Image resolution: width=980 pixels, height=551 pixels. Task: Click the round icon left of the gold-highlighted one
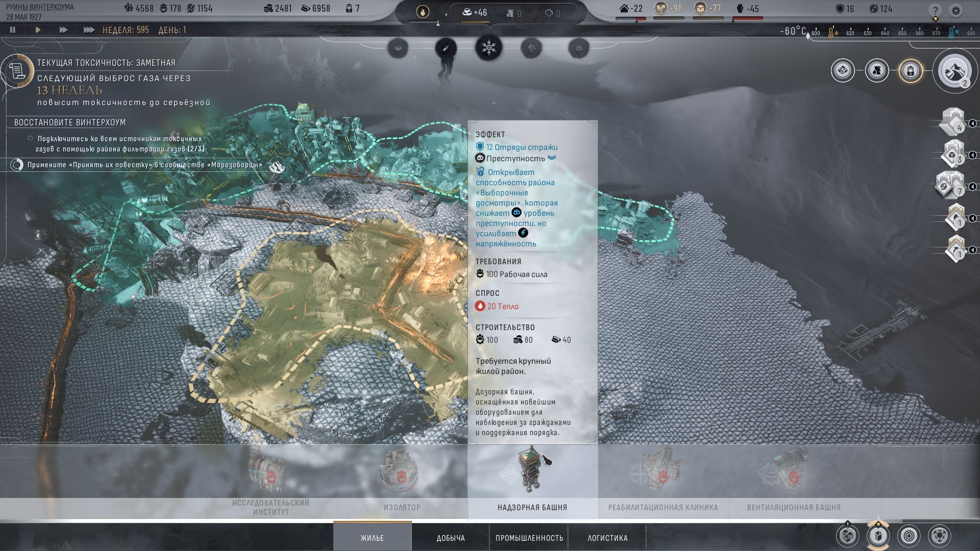coord(876,71)
